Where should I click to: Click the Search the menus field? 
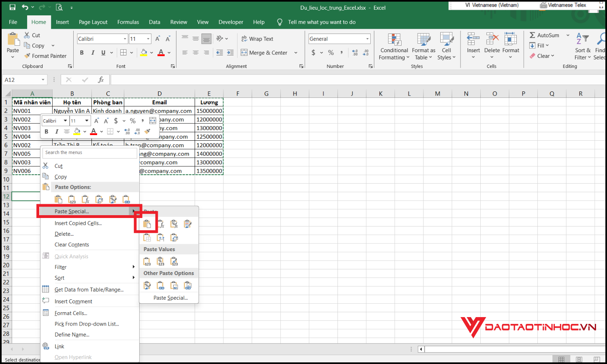pos(90,152)
